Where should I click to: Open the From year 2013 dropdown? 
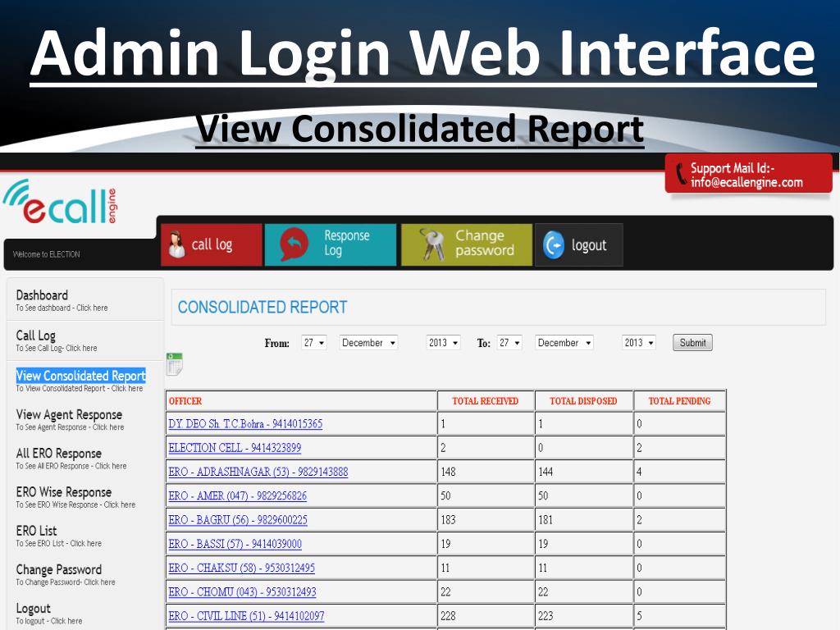(443, 343)
